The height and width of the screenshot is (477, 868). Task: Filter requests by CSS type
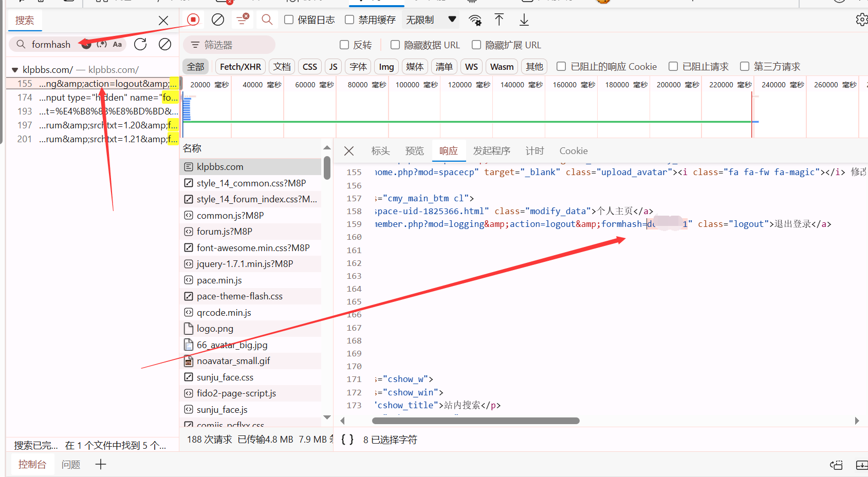(x=310, y=67)
